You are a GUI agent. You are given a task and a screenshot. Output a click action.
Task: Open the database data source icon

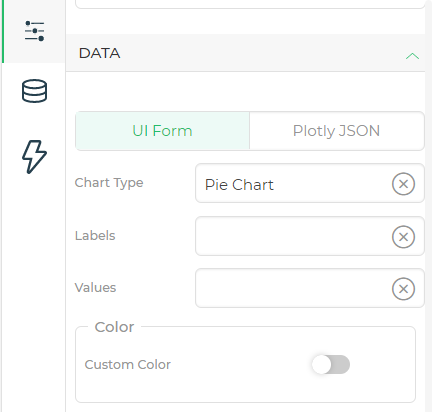[34, 91]
